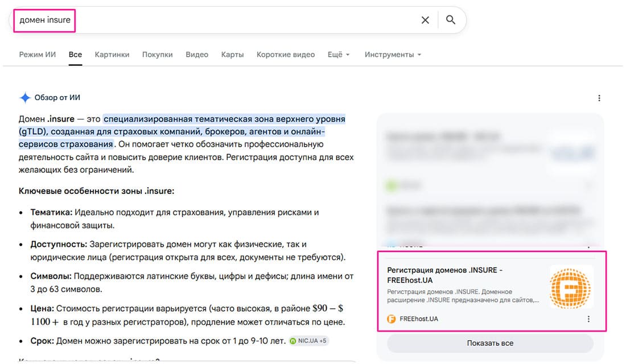Screen dimensions: 626x364
Task: Click the NIC.UA source favicon chip
Action: pyautogui.click(x=293, y=341)
